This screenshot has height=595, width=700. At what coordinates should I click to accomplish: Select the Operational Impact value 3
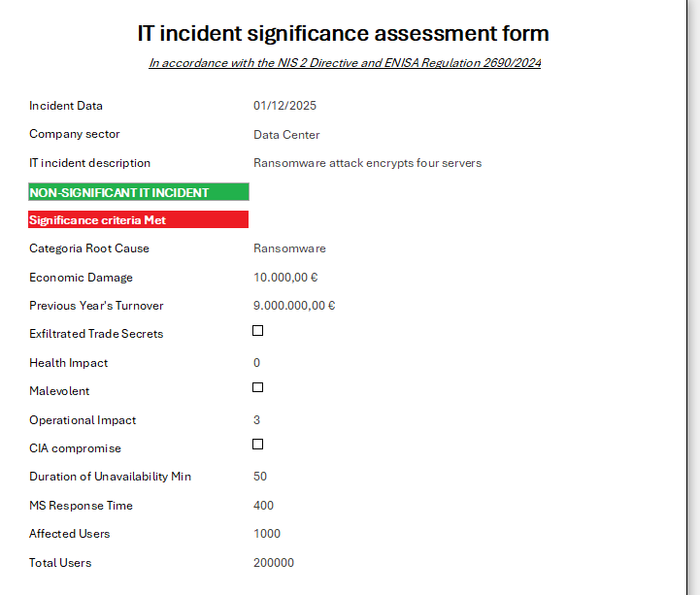coord(257,420)
